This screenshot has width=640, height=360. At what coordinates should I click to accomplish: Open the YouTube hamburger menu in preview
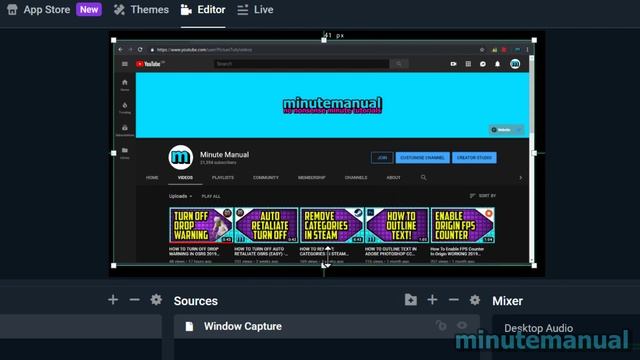[125, 64]
